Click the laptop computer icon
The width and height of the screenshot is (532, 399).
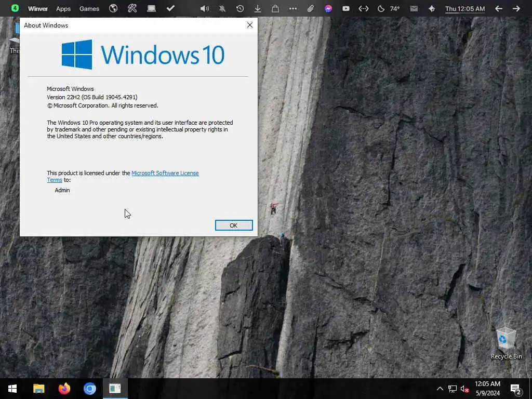pos(151,8)
